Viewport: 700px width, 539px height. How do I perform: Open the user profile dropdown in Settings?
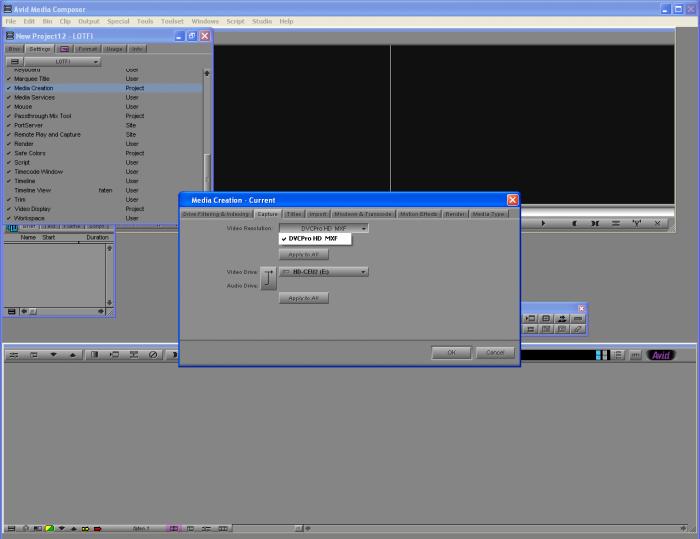[62, 62]
